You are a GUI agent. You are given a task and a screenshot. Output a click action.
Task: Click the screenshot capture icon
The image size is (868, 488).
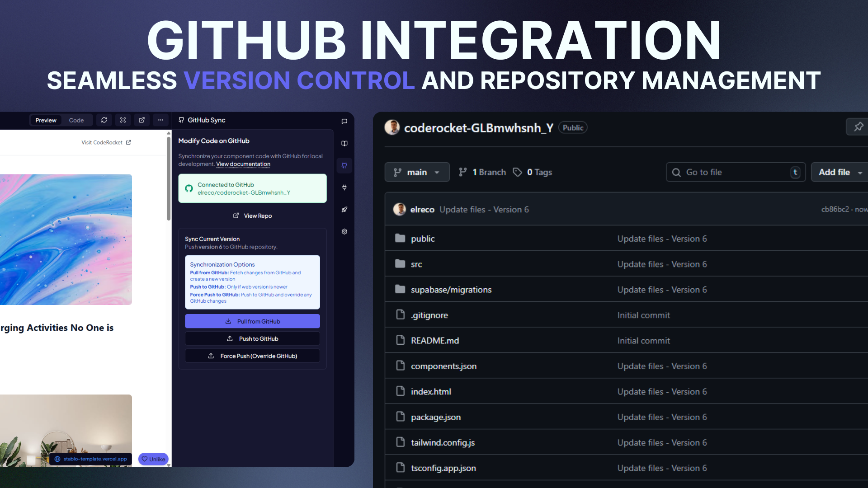tap(123, 120)
